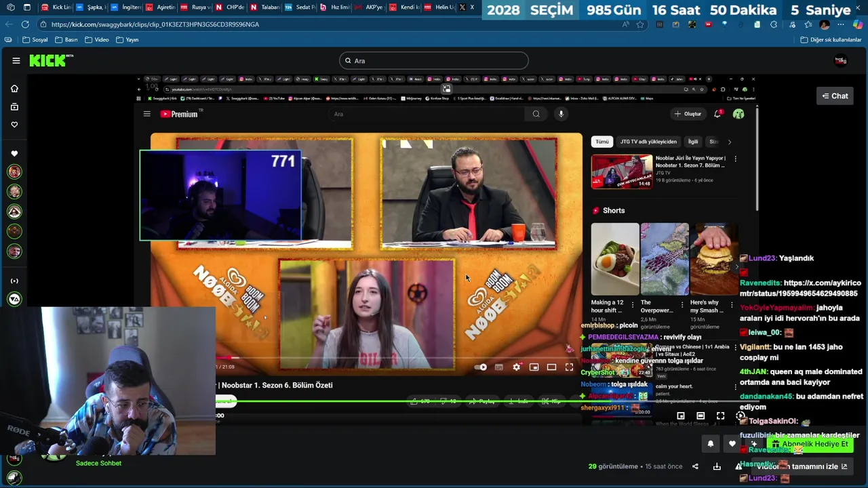Open the read aloud icon in address bar

(x=625, y=24)
